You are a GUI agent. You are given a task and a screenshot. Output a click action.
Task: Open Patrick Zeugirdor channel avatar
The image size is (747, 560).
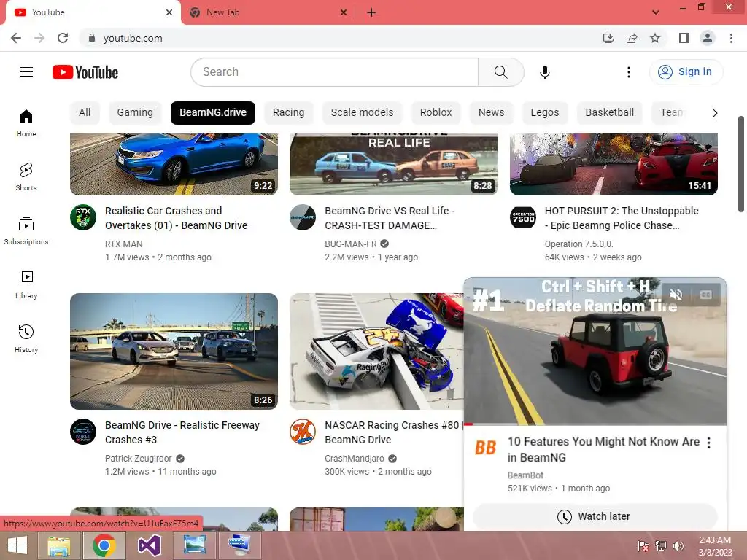83,432
